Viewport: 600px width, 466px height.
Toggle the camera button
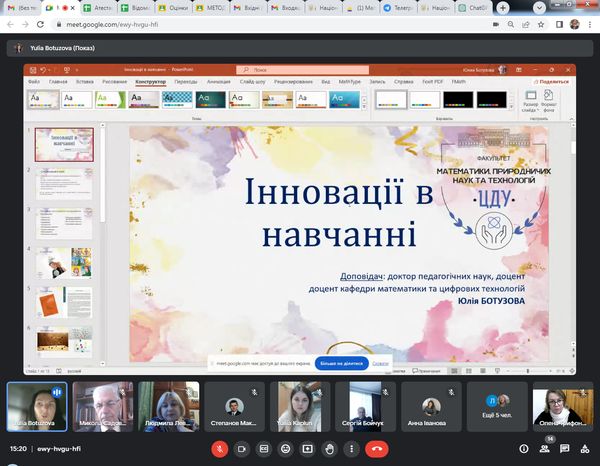pyautogui.click(x=241, y=449)
